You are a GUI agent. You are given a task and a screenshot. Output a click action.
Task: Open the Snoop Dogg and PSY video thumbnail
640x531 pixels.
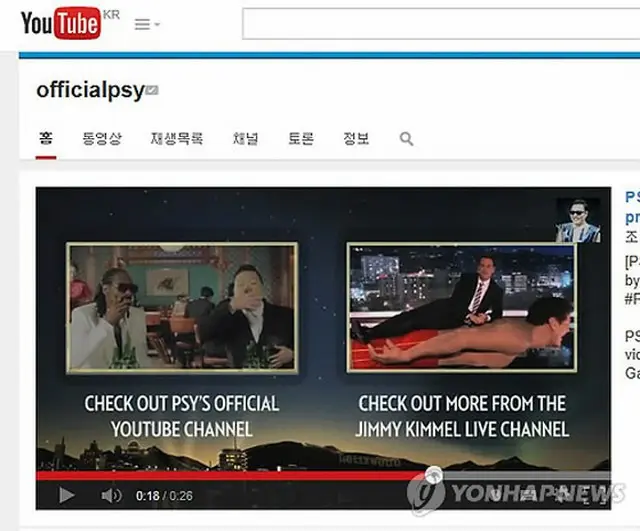coord(182,308)
